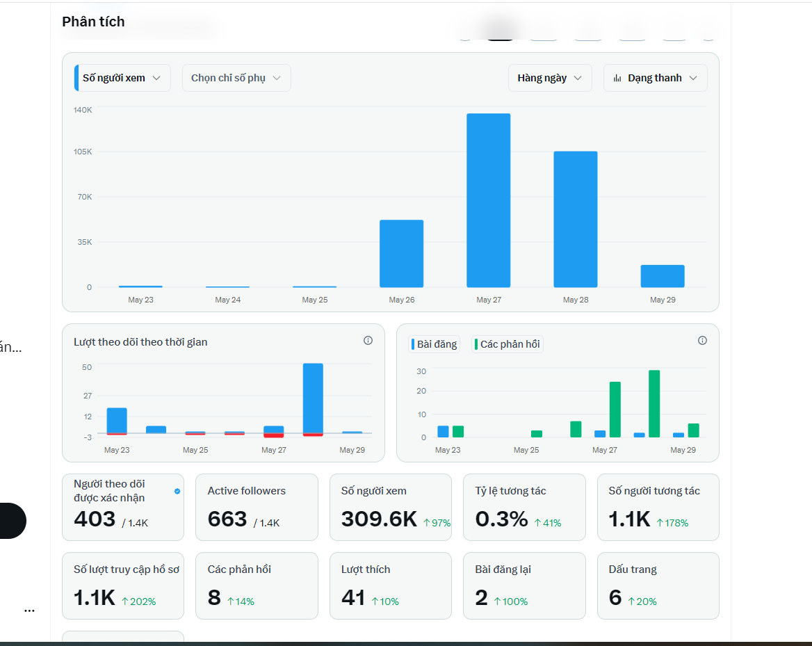
Task: Open the Chọn chỉ số phụ dropdown
Action: (x=236, y=78)
